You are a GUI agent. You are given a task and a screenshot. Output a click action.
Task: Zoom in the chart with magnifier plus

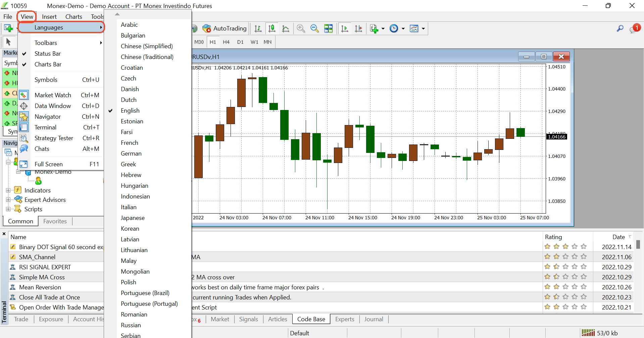pos(301,29)
